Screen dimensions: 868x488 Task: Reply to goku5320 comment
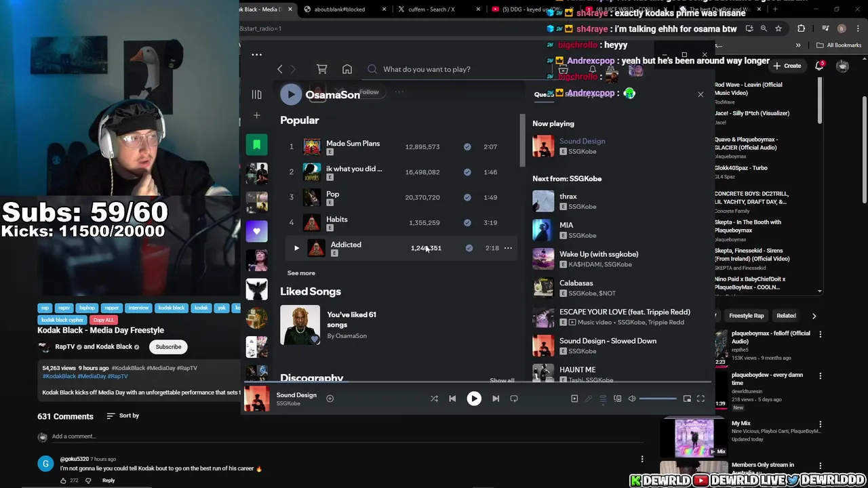tap(108, 481)
